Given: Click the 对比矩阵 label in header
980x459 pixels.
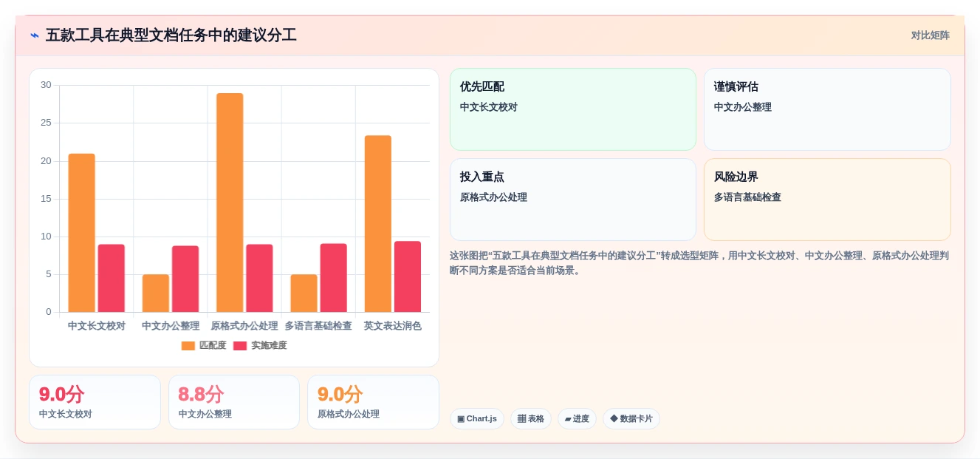Looking at the screenshot, I should (930, 35).
